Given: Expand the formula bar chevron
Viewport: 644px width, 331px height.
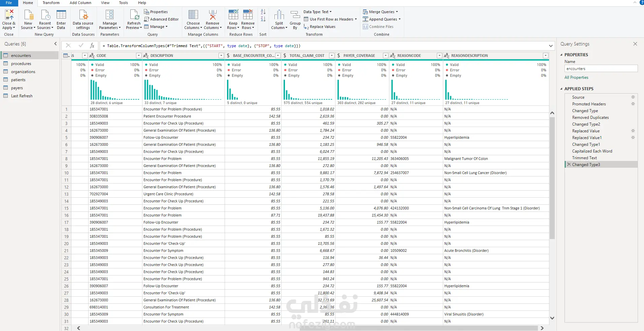Looking at the screenshot, I should coord(551,46).
